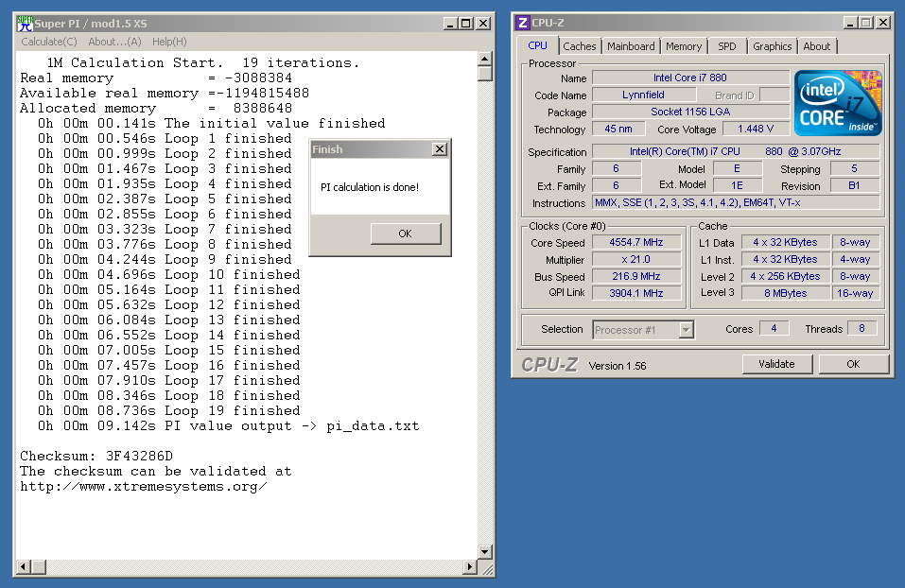Open the About...(A) menu in Super PI
Viewport: 905px width, 588px height.
114,42
